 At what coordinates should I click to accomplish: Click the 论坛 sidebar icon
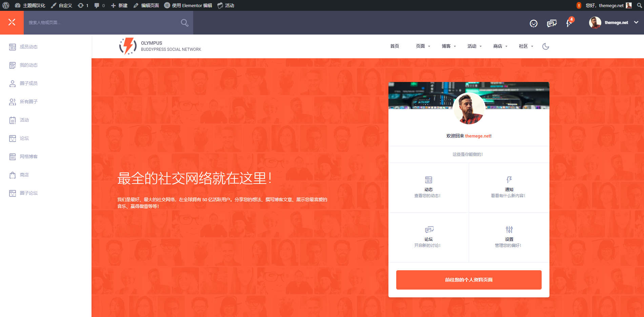[x=13, y=138]
